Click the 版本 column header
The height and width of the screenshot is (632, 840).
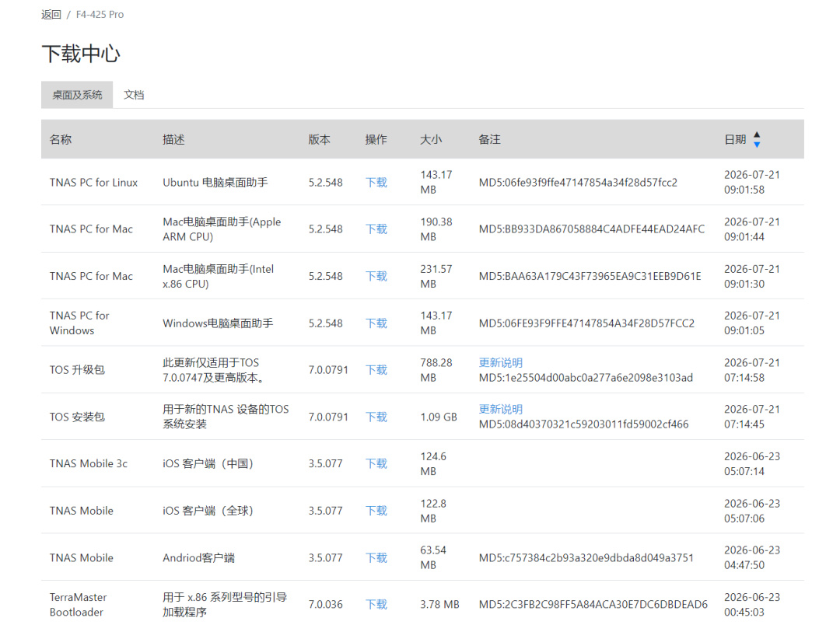click(x=320, y=140)
